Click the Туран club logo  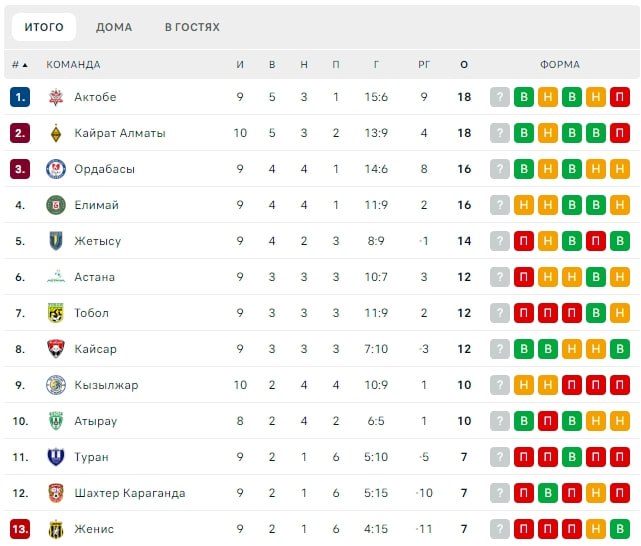click(x=56, y=457)
